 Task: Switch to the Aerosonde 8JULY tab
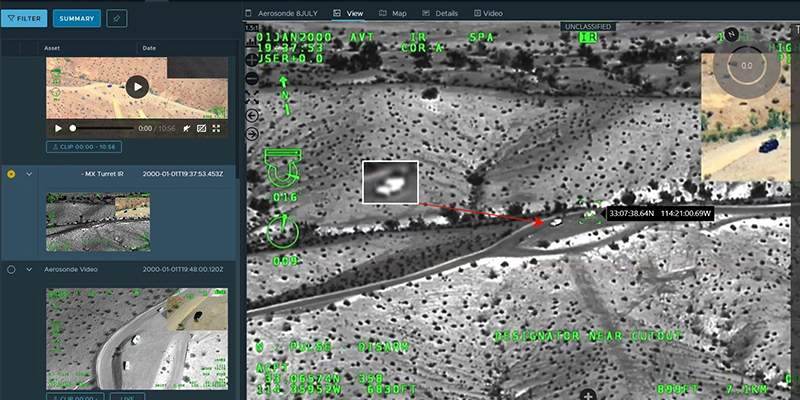click(283, 13)
